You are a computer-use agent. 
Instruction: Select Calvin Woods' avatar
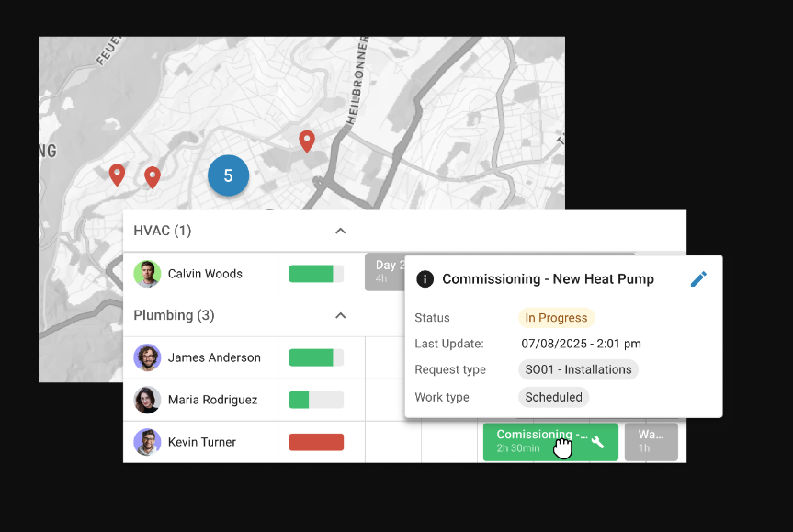147,274
